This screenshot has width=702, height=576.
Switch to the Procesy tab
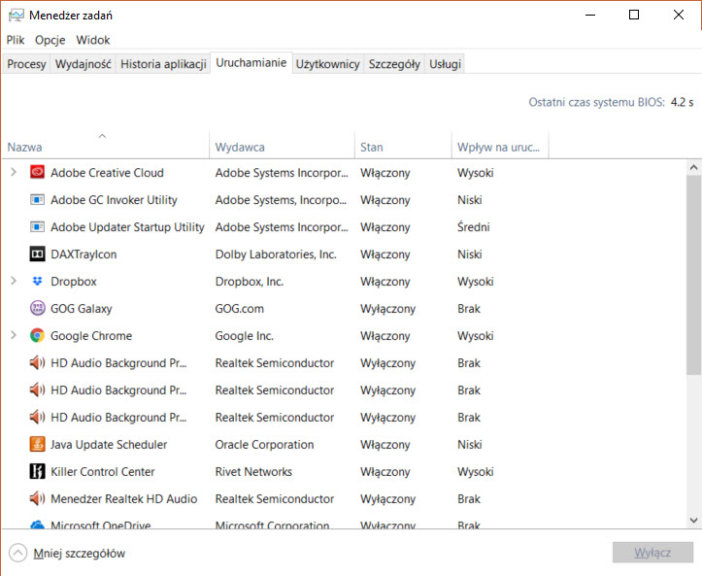coord(26,64)
